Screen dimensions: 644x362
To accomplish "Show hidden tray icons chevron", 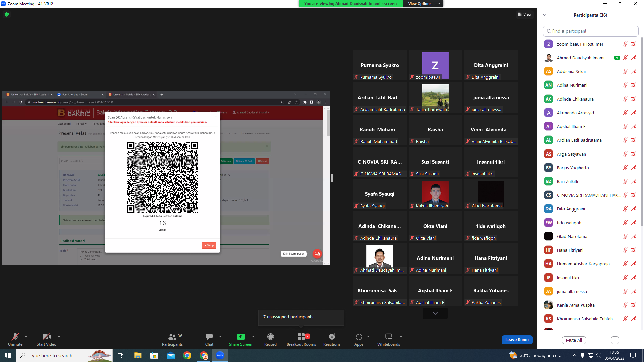I will coord(574,355).
